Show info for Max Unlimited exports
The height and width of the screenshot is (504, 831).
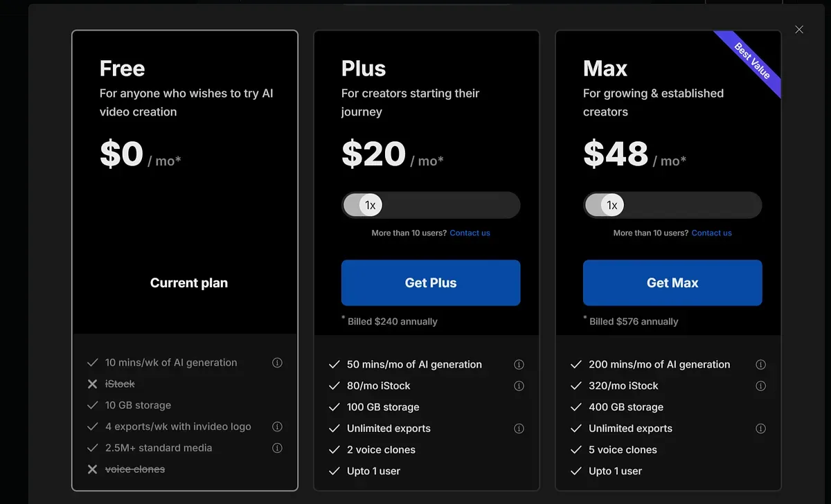pyautogui.click(x=760, y=429)
